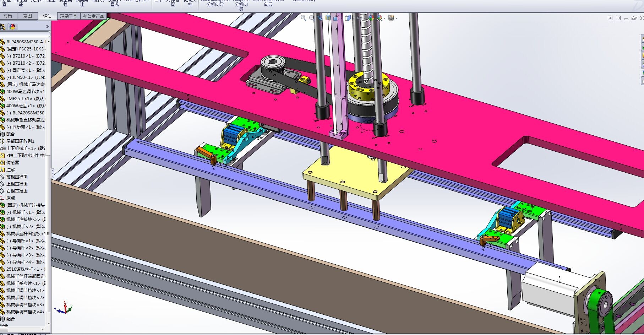Select (-) BLPA20S8M250 component in tree
The image size is (644, 335).
[26, 113]
